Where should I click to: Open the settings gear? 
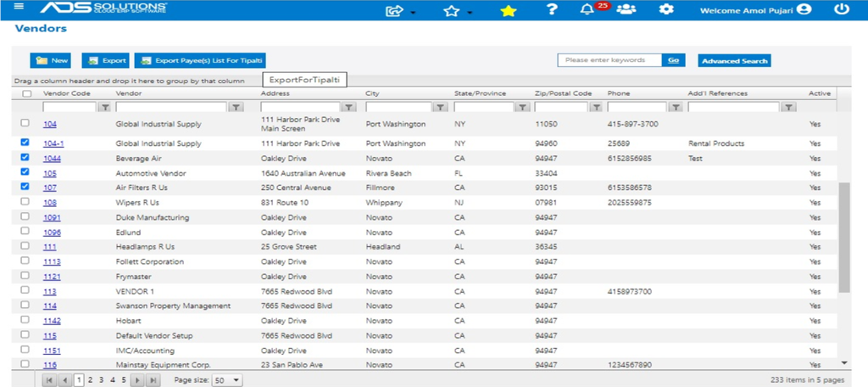click(668, 9)
